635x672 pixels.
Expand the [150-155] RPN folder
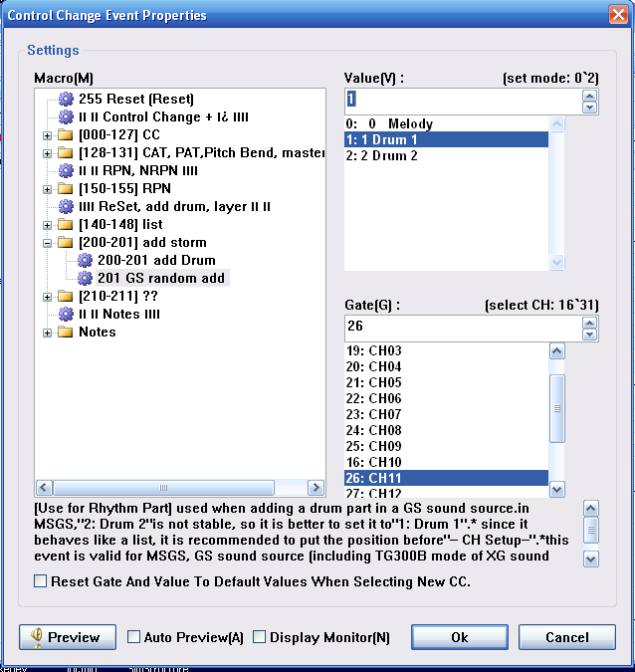(x=48, y=188)
